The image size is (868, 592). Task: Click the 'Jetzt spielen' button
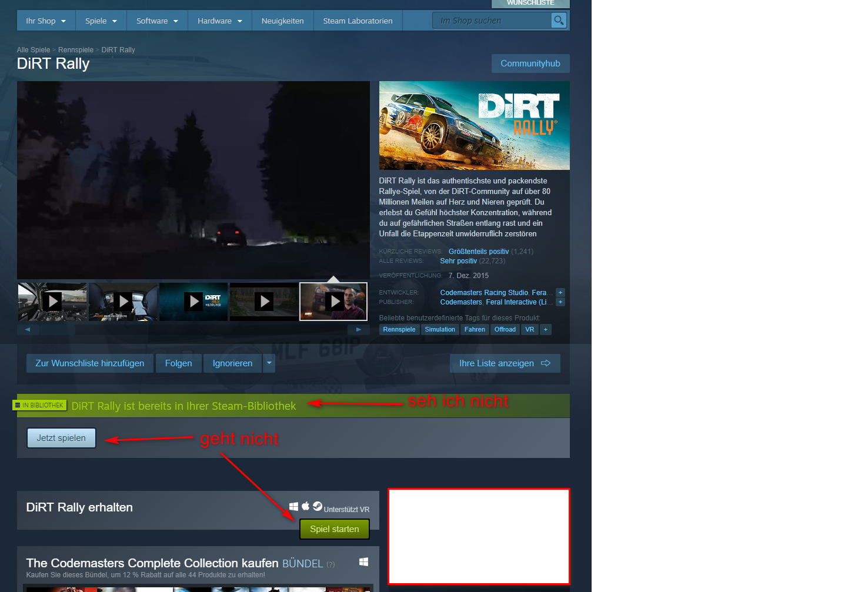click(61, 438)
